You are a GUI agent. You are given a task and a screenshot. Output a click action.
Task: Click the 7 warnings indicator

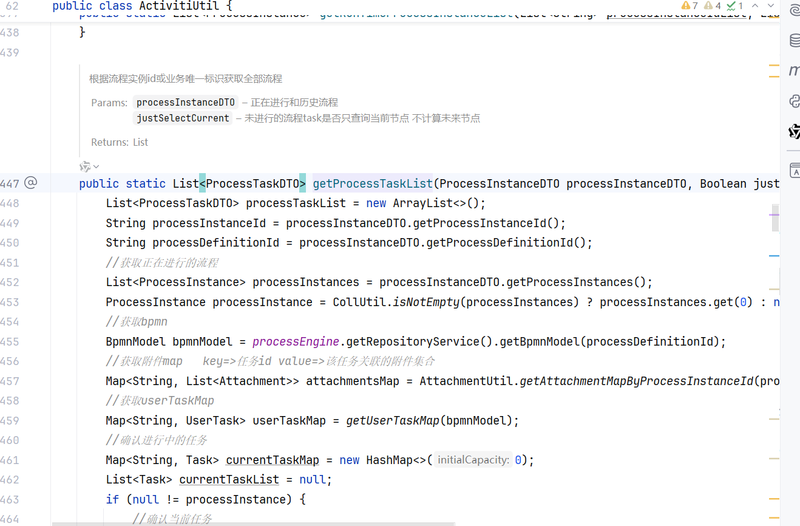[689, 6]
